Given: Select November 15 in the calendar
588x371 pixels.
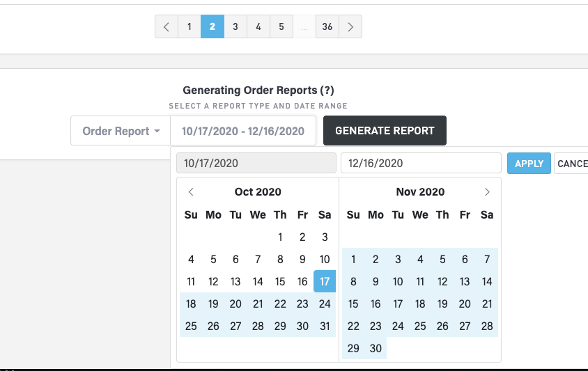Looking at the screenshot, I should 353,304.
